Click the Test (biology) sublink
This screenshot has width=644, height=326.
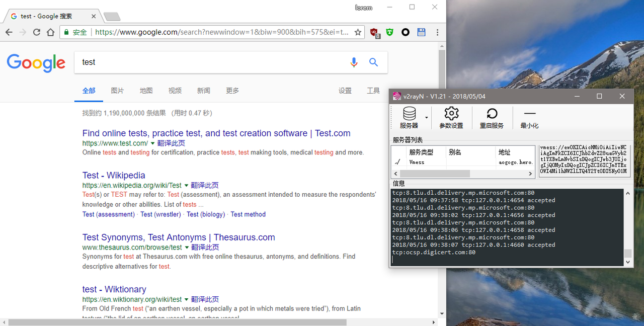(206, 214)
